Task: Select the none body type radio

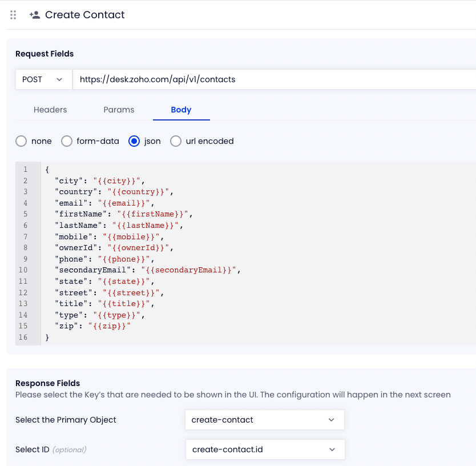Action: coord(21,141)
